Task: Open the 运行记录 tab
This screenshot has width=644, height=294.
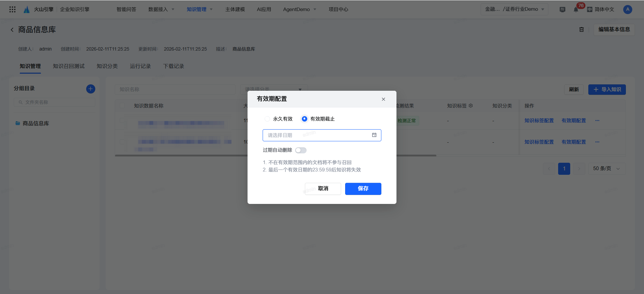Action: coord(140,66)
